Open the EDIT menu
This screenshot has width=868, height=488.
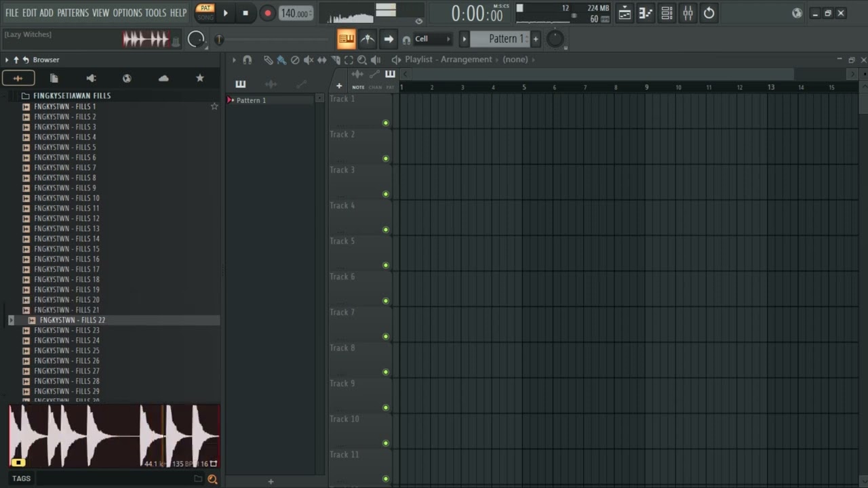click(29, 13)
